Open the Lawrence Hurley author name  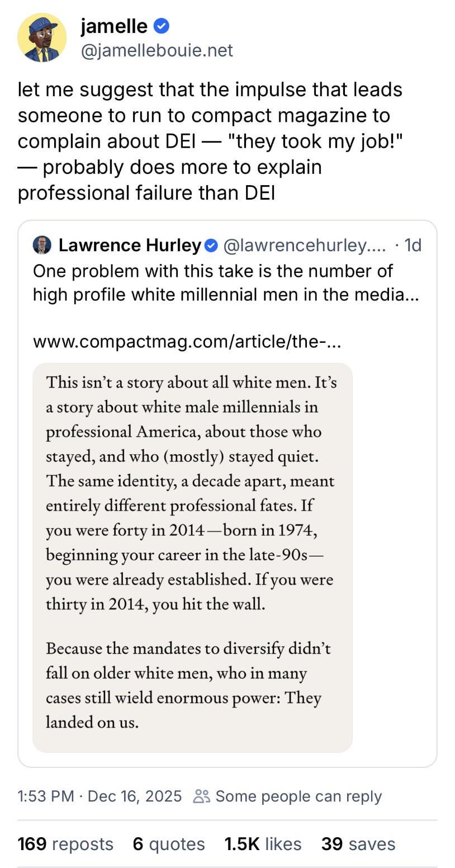click(x=130, y=245)
